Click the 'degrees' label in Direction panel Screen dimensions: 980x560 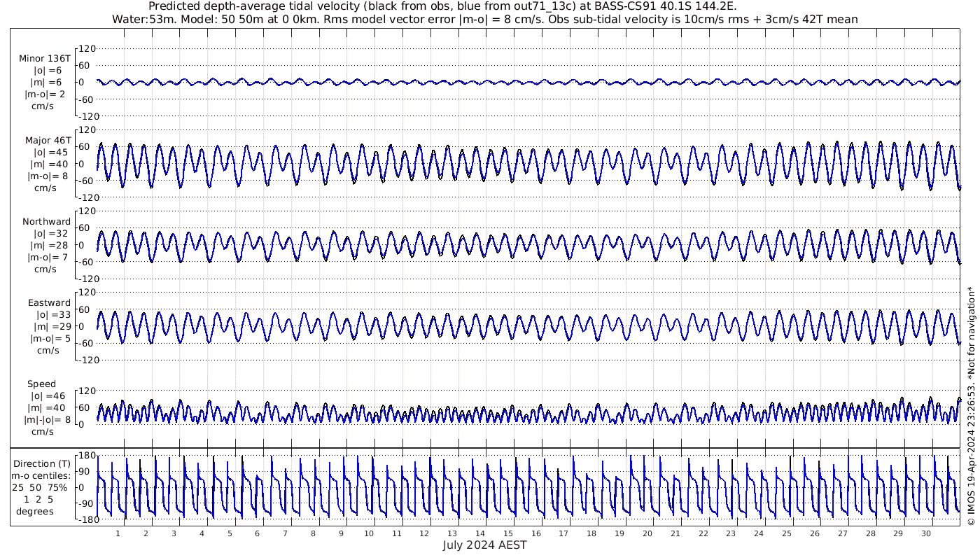click(x=35, y=511)
